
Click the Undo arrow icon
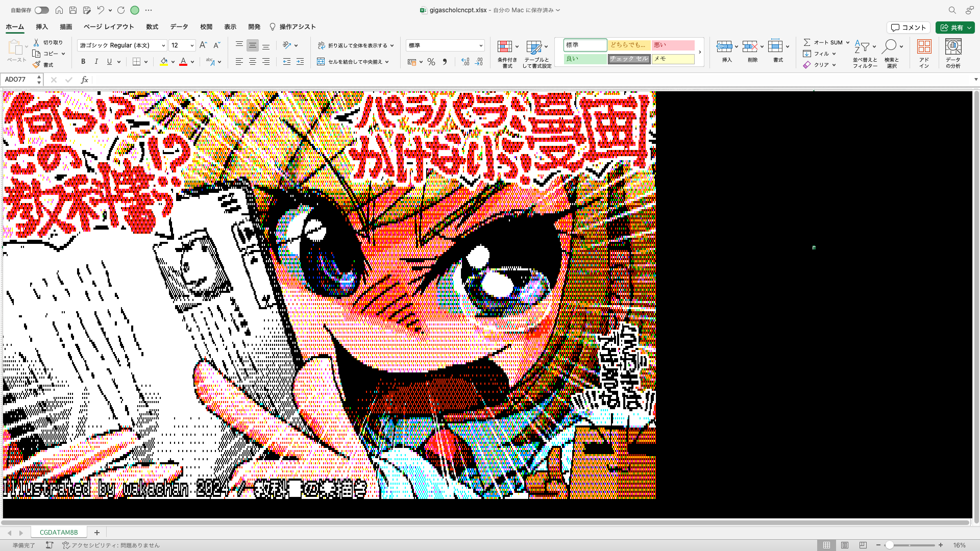[101, 10]
